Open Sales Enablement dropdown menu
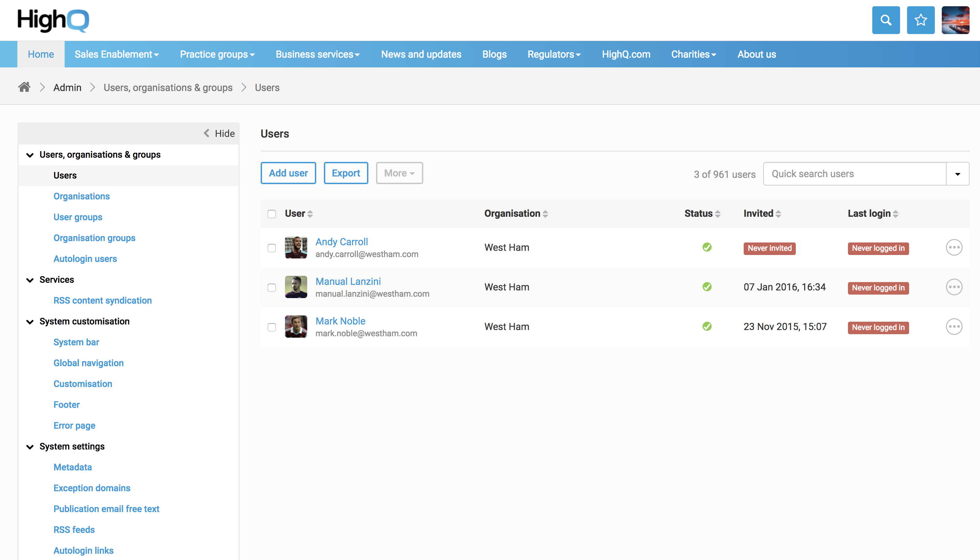 point(116,54)
